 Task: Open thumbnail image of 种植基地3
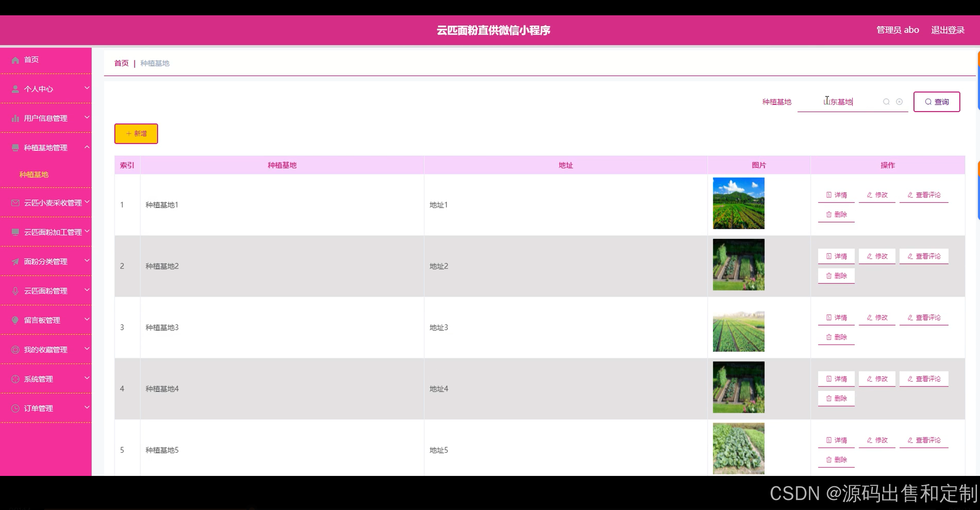click(x=738, y=332)
